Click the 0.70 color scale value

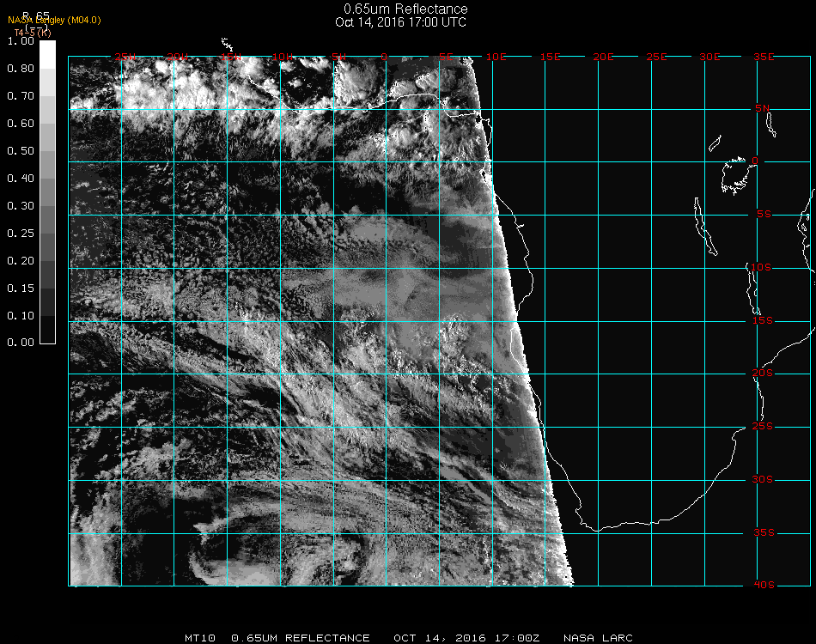pos(21,96)
